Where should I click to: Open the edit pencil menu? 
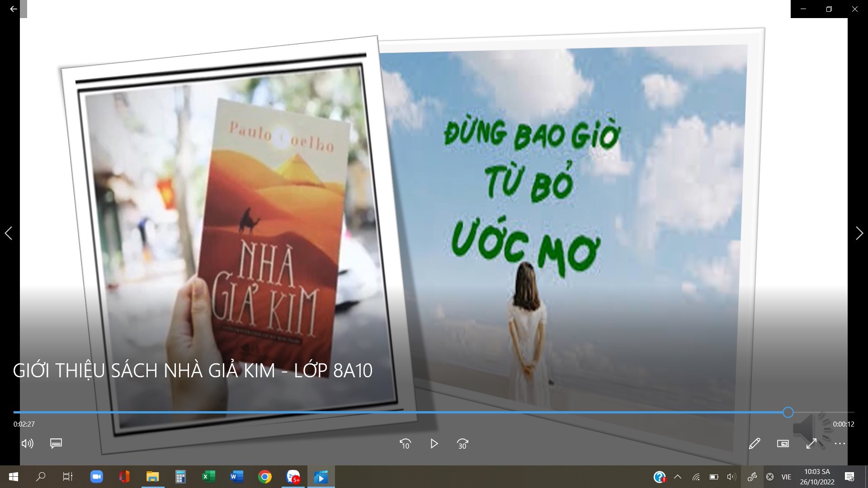click(754, 444)
